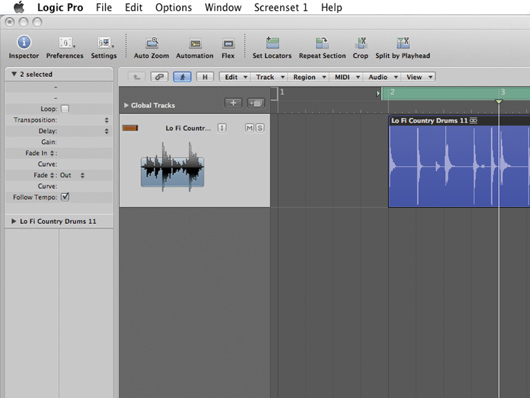Viewport: 530px width, 398px height.
Task: Click the Crop toolbar icon
Action: coord(361,43)
